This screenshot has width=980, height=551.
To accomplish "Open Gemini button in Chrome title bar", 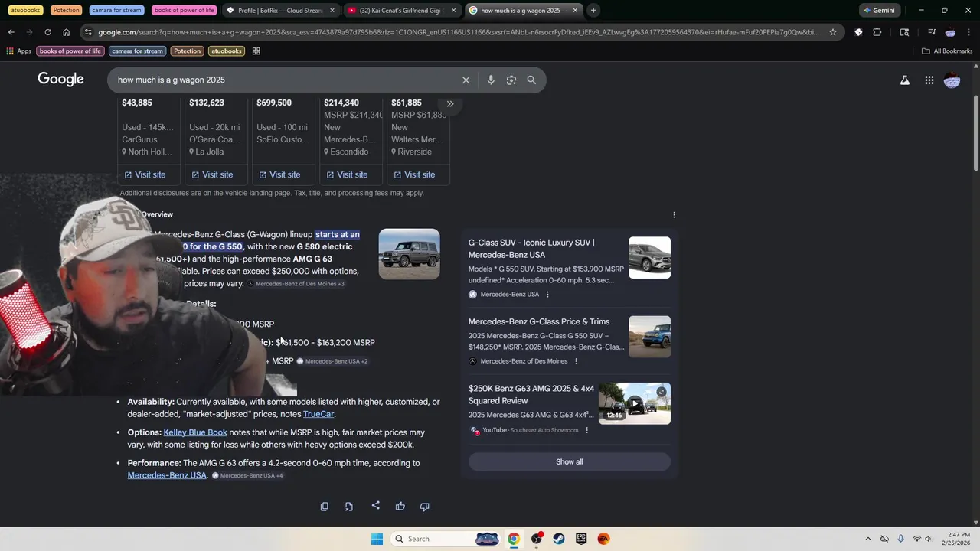I will coord(879,11).
